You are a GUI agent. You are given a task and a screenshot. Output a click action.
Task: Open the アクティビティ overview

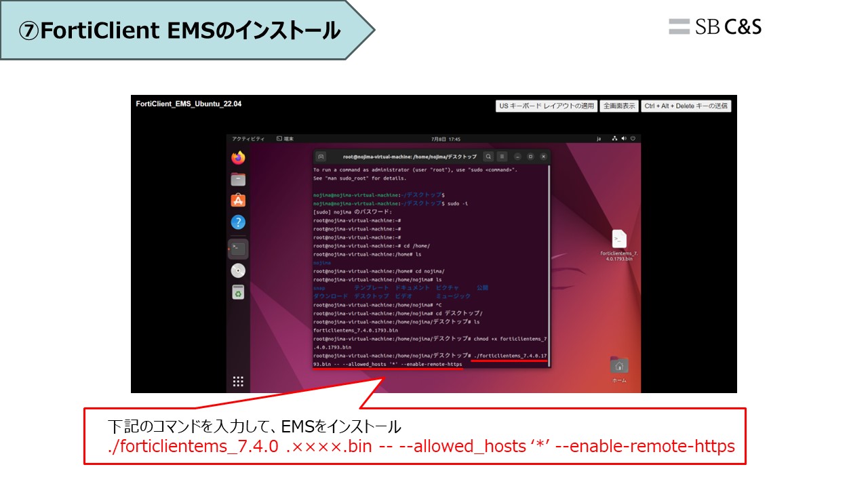coord(248,138)
